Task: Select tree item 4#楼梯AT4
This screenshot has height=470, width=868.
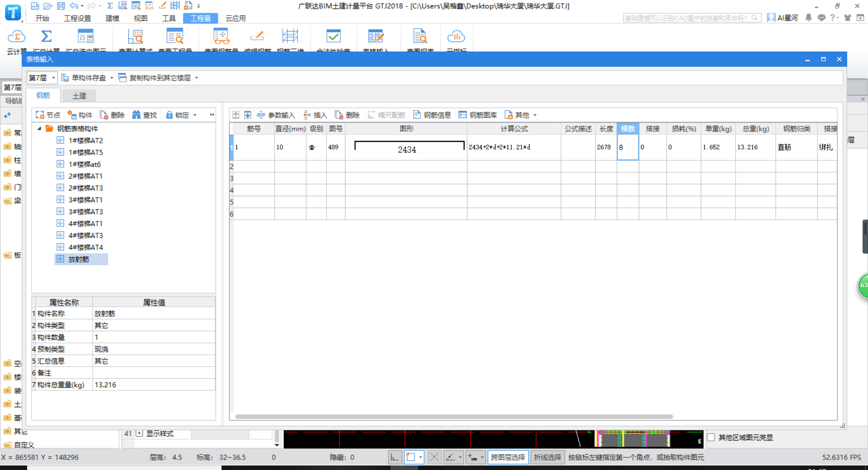Action: tap(85, 247)
